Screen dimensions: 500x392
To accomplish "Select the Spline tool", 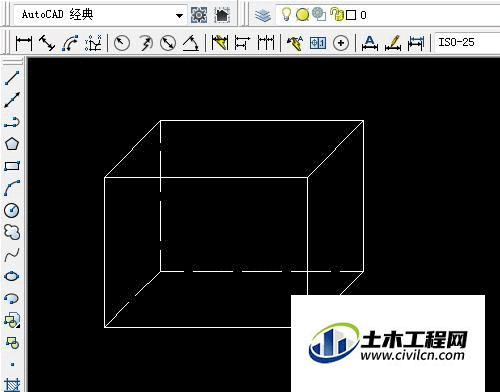I will [x=12, y=255].
